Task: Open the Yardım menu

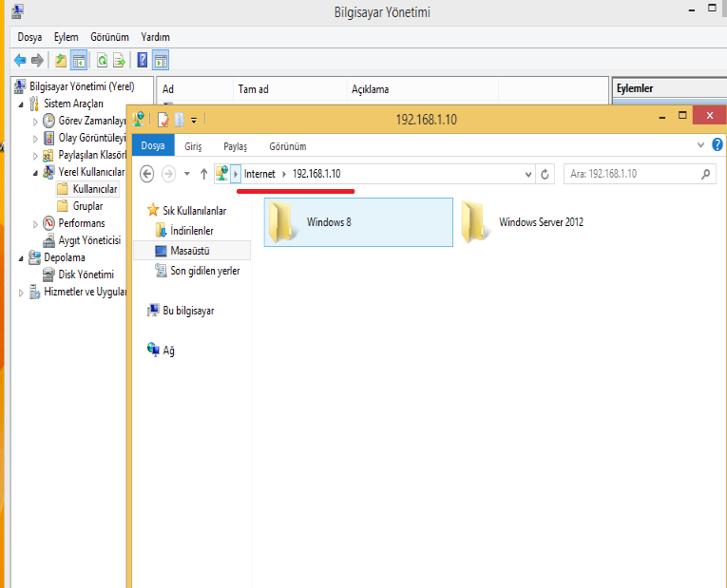Action: click(155, 37)
